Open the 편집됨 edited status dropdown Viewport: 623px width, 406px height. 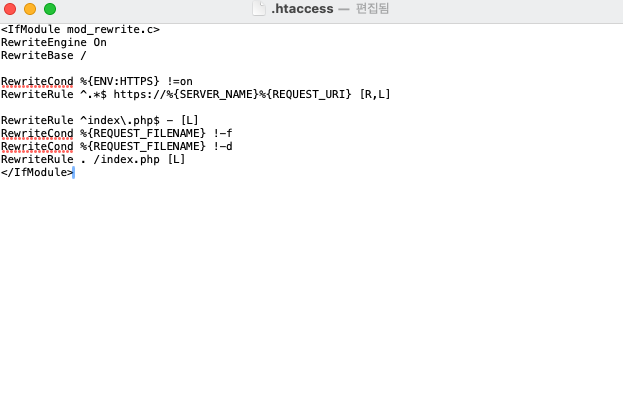tap(372, 9)
